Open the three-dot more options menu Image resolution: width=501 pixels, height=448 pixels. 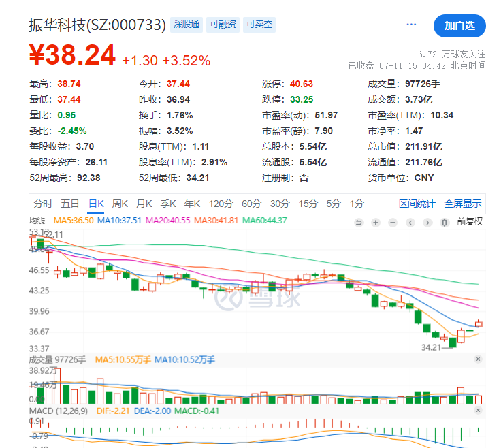pyautogui.click(x=411, y=25)
